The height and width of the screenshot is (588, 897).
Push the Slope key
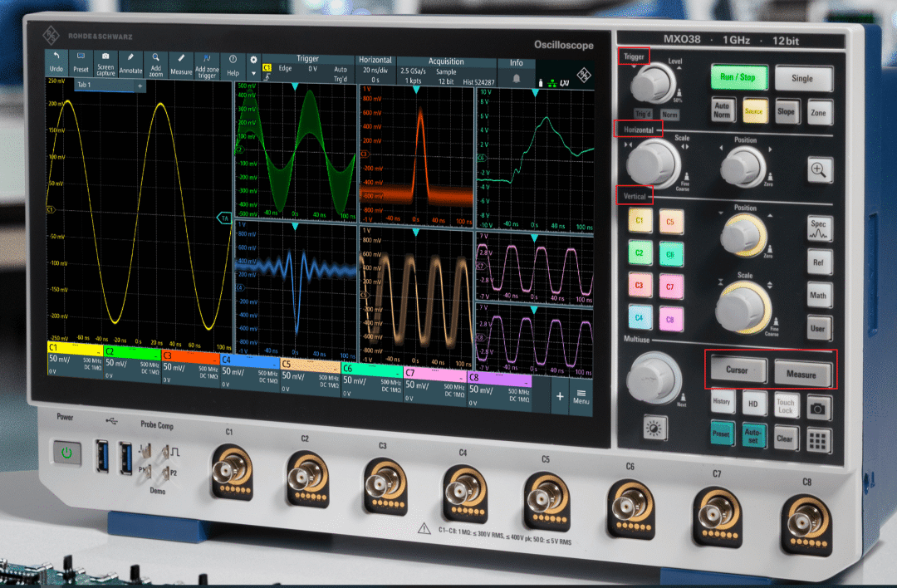pos(786,112)
